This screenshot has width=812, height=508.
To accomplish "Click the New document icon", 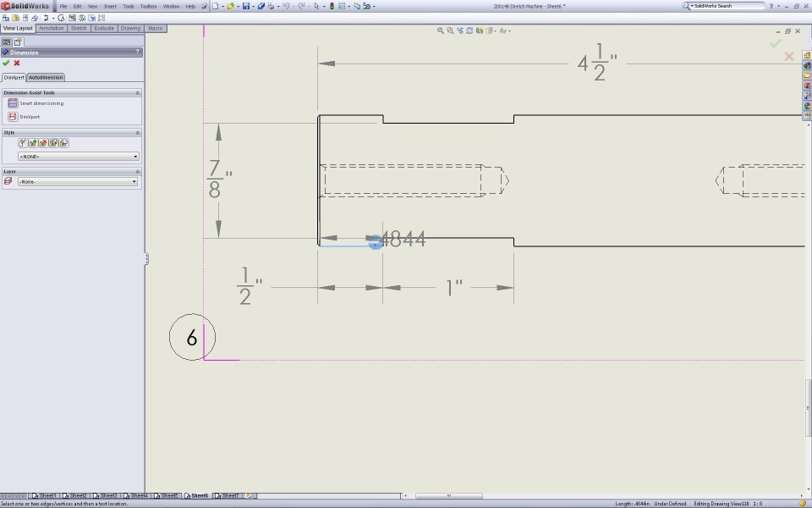I will (x=215, y=6).
